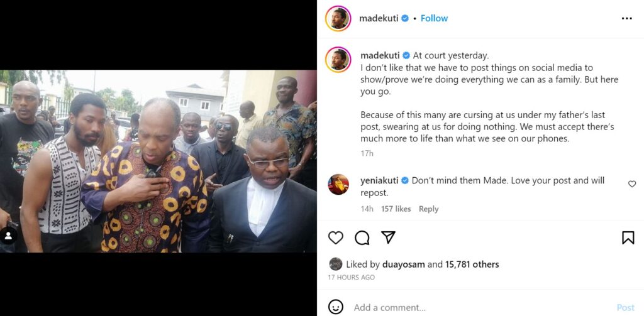
Task: Like yeniakuti's comment with small heart
Action: (x=632, y=184)
